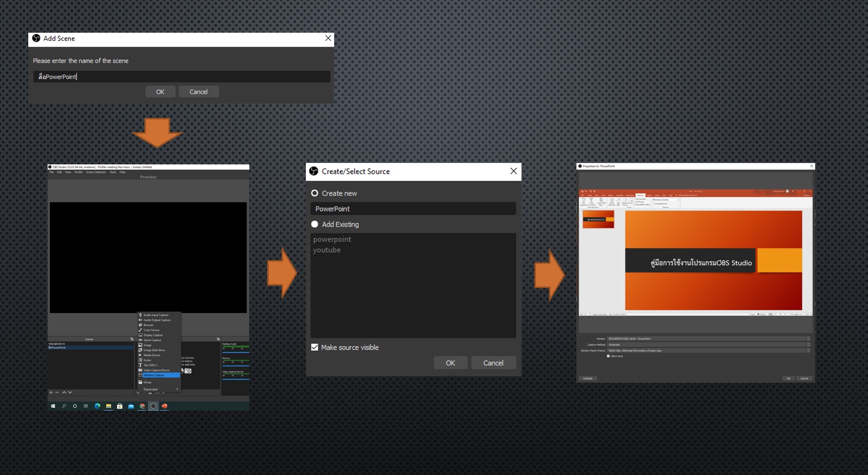Click the monitor icon beside Display Capture

coord(140,335)
